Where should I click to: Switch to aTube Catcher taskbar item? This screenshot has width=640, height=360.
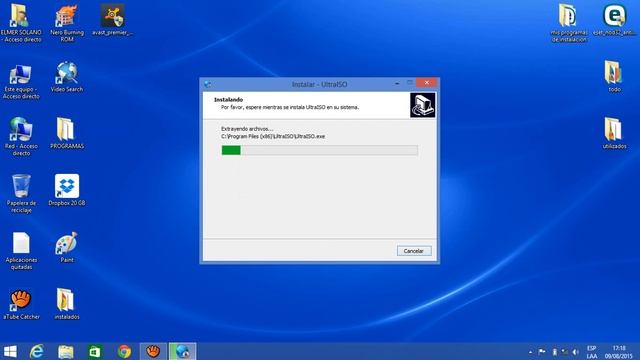(153, 351)
